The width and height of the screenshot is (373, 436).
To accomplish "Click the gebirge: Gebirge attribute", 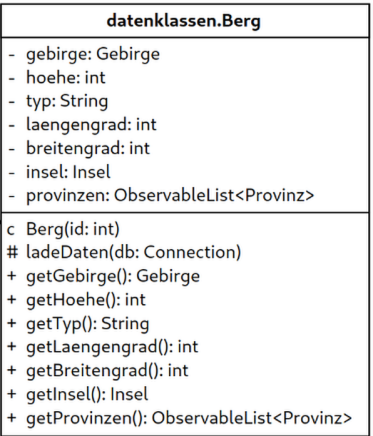I will pos(93,54).
